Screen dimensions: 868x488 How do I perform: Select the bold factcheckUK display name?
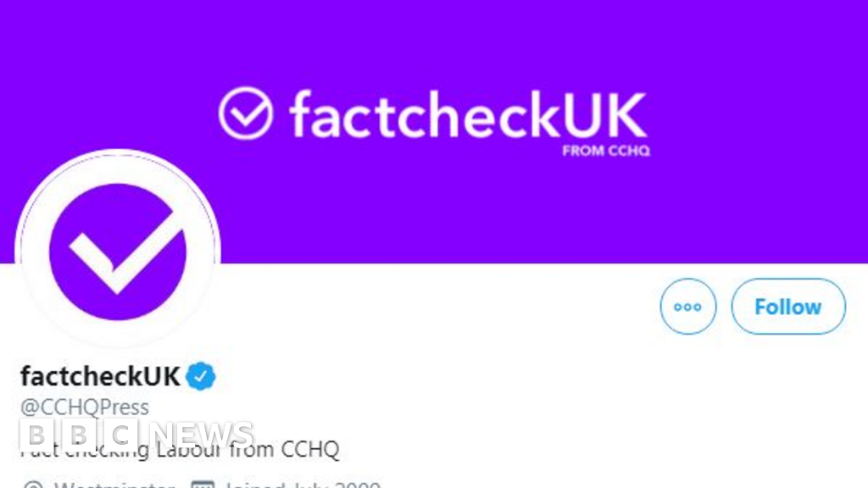pos(100,375)
